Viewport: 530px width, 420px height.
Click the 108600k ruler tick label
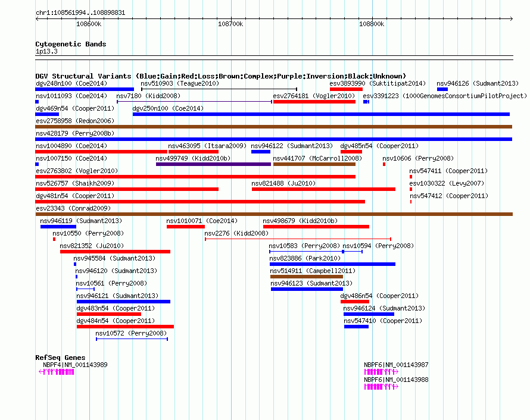(x=89, y=24)
